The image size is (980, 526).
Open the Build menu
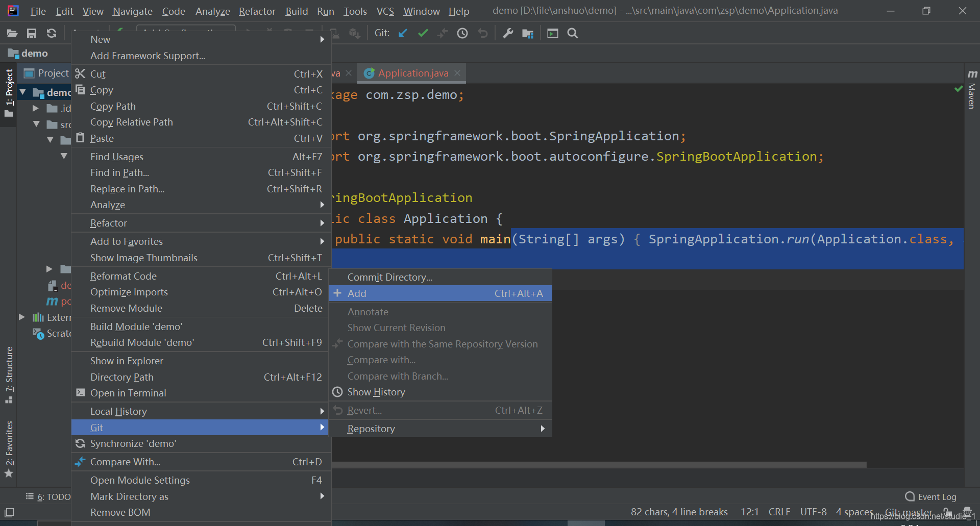click(297, 11)
